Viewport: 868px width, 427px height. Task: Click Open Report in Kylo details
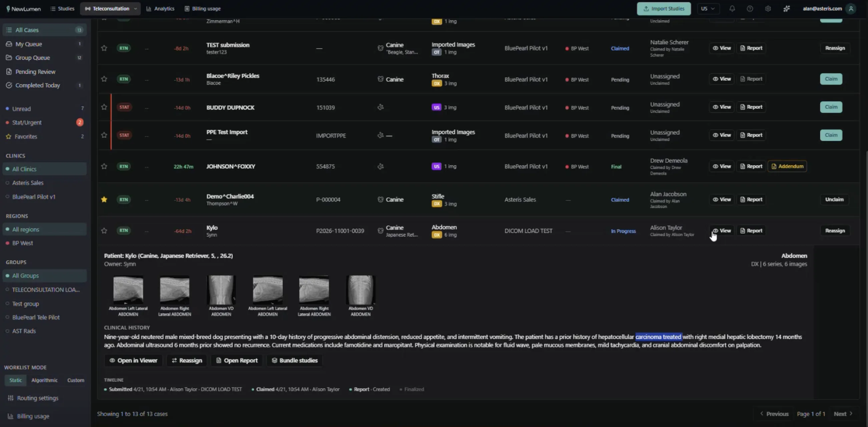tap(237, 361)
